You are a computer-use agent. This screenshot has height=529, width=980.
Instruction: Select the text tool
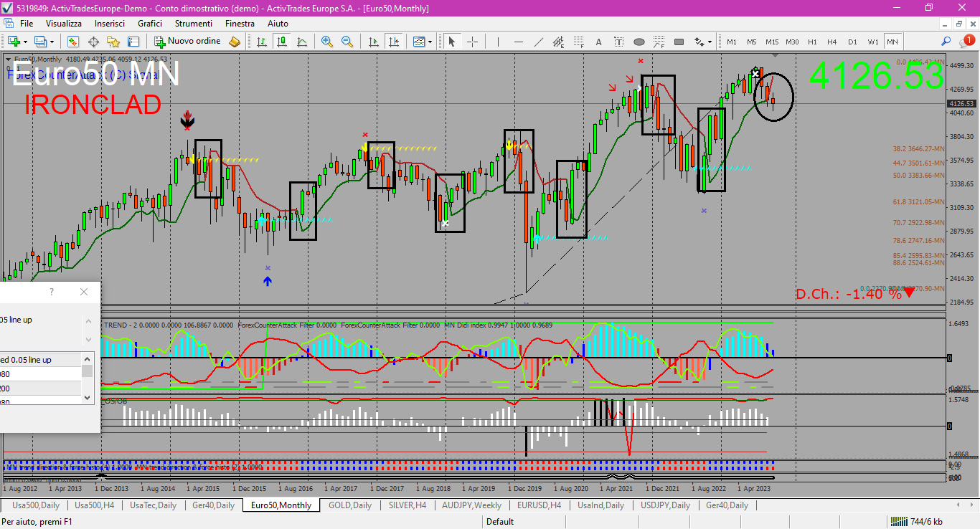[x=598, y=42]
